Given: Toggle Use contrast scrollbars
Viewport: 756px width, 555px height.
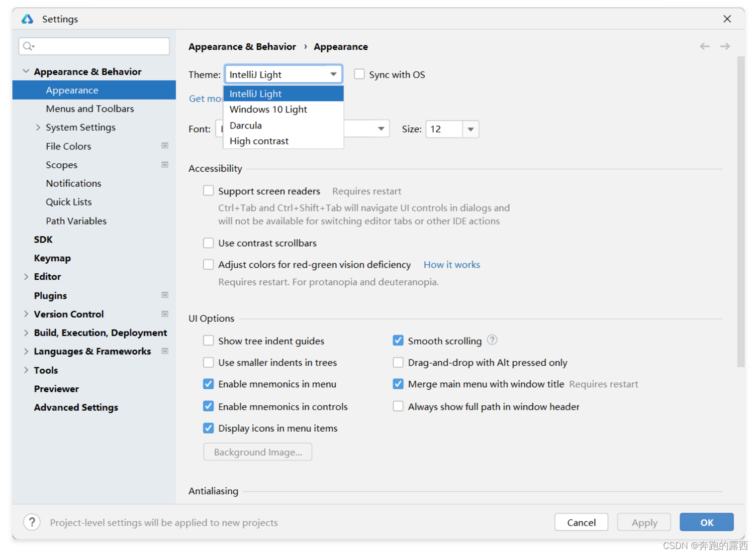Looking at the screenshot, I should tap(208, 243).
